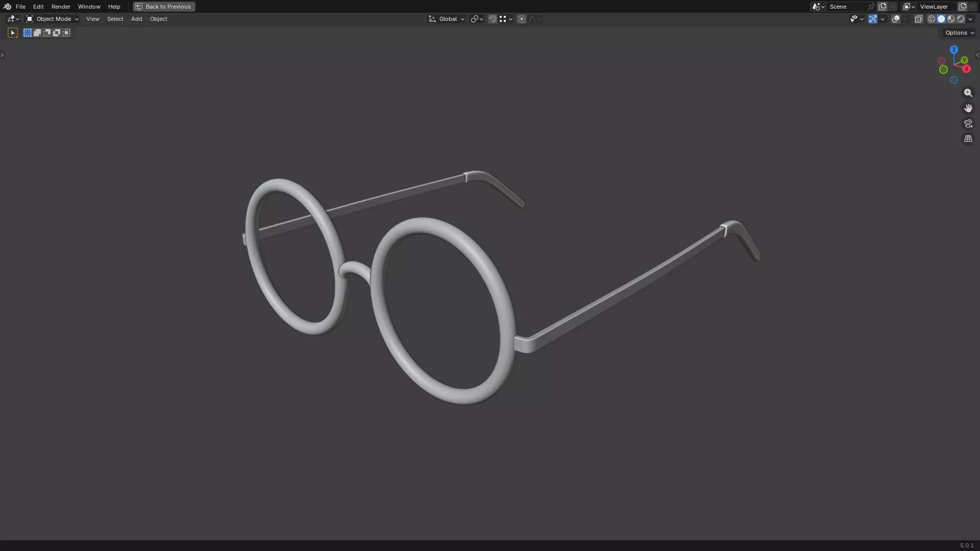Switch to material preview shading
The width and height of the screenshot is (980, 551).
[951, 19]
